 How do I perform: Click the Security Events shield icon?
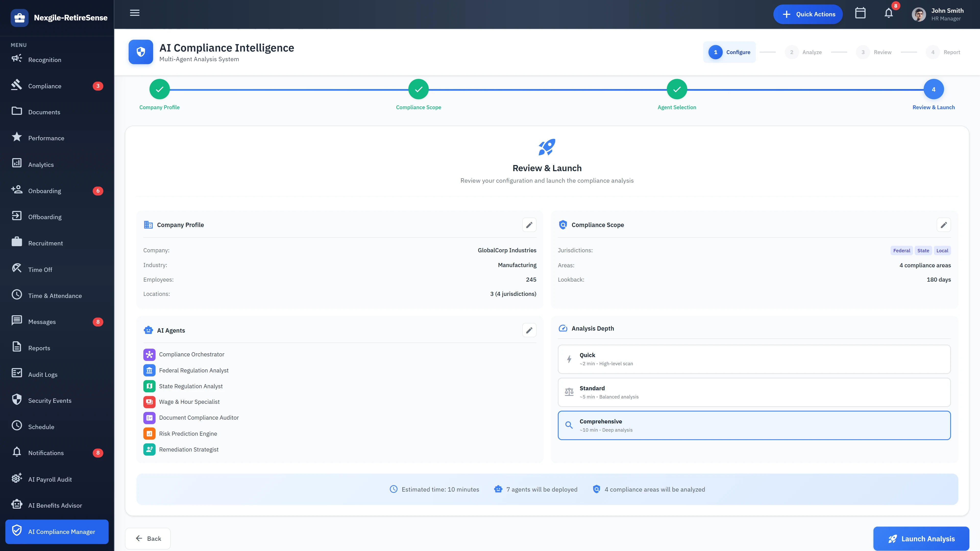tap(17, 400)
